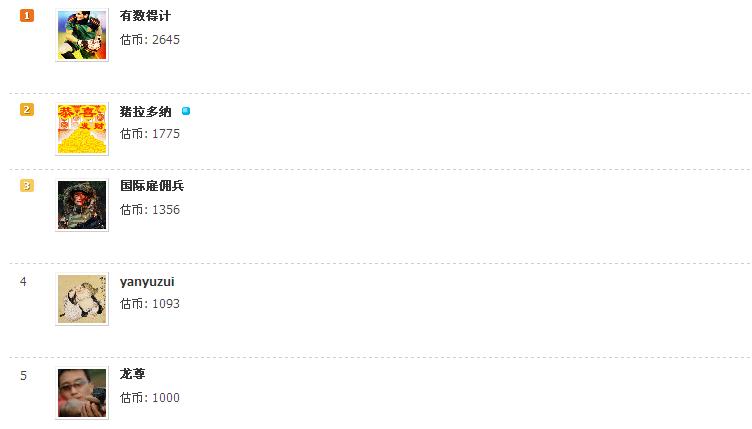Open yanyuzui's painting avatar
Viewport: 752px width, 429px height.
pos(82,299)
